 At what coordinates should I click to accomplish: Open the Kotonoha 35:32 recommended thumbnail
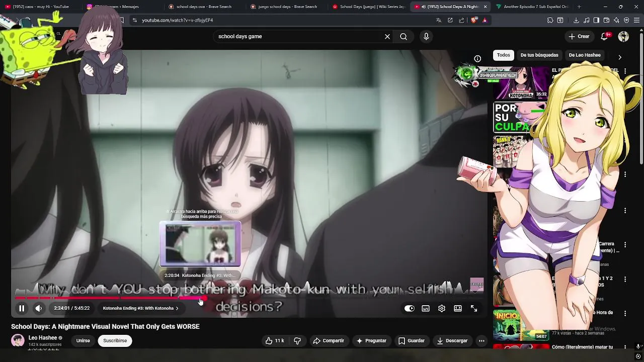point(521,83)
